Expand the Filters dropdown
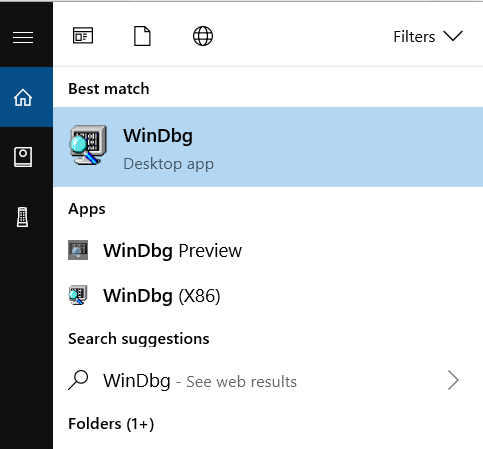The width and height of the screenshot is (483, 449). click(x=428, y=36)
